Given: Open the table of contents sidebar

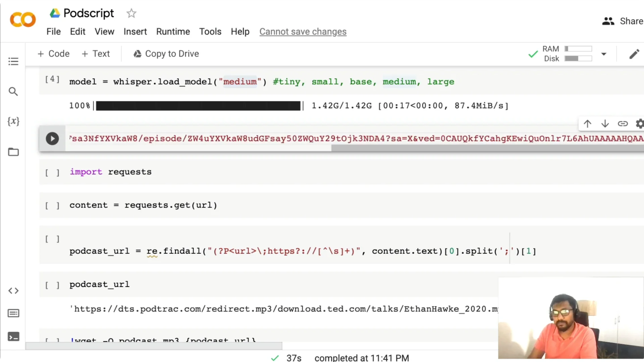Looking at the screenshot, I should coord(13,61).
